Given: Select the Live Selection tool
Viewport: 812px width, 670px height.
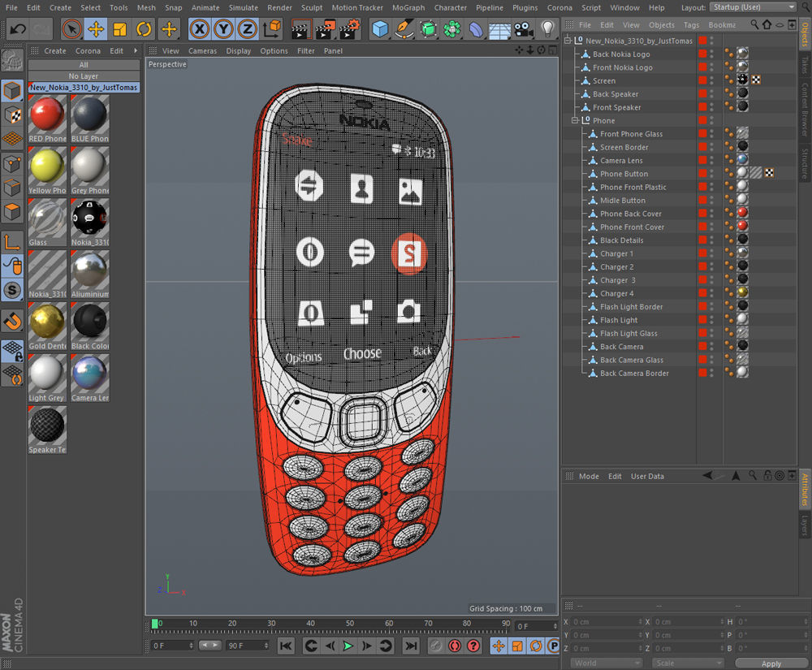Looking at the screenshot, I should 72,29.
